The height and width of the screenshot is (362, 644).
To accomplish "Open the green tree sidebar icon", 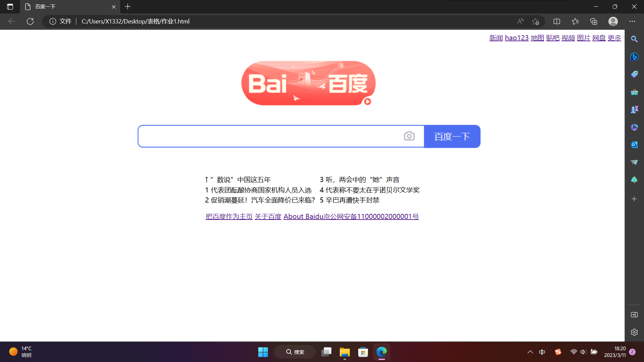I will coord(634,180).
